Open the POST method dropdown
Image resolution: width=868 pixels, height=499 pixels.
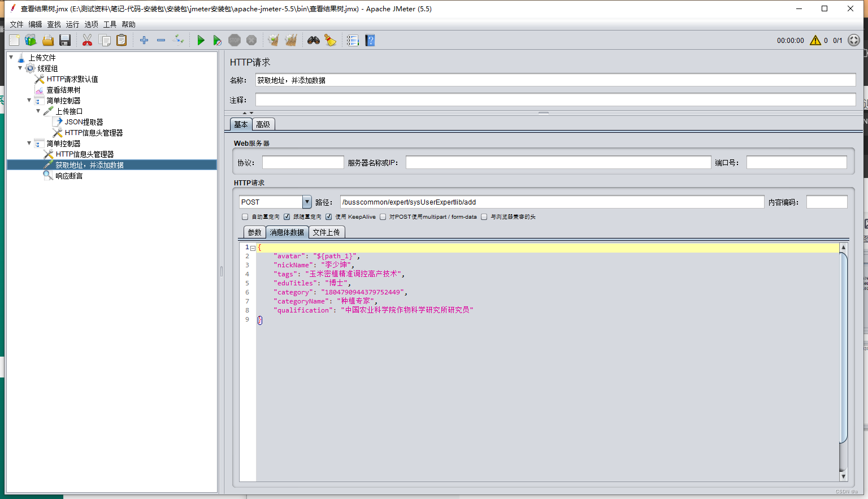[306, 202]
